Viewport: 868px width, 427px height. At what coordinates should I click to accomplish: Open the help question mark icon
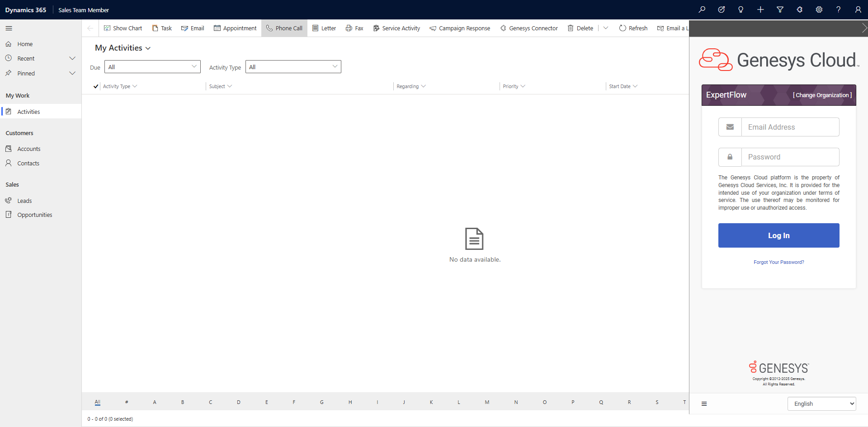pos(838,9)
